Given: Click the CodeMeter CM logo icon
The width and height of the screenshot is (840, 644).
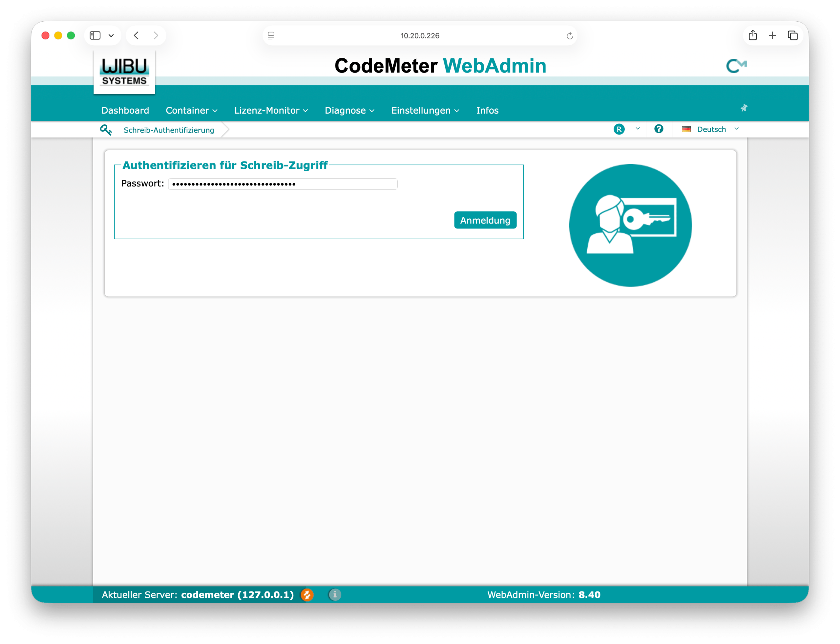Looking at the screenshot, I should point(736,66).
